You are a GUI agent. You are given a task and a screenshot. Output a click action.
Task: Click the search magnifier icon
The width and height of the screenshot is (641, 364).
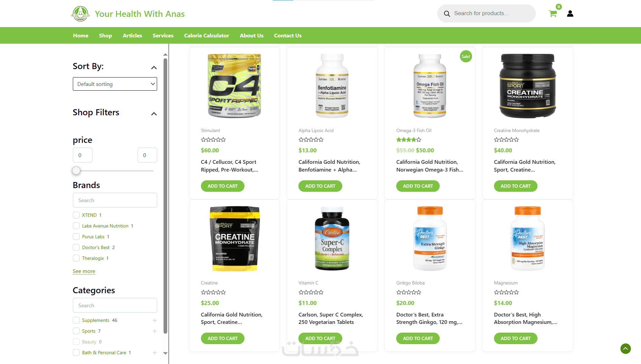tap(447, 13)
